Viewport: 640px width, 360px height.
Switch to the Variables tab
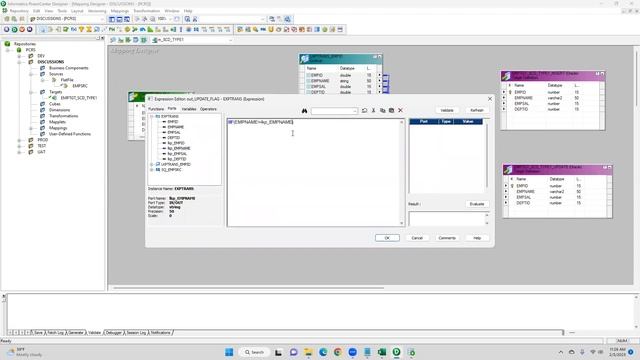tap(189, 109)
